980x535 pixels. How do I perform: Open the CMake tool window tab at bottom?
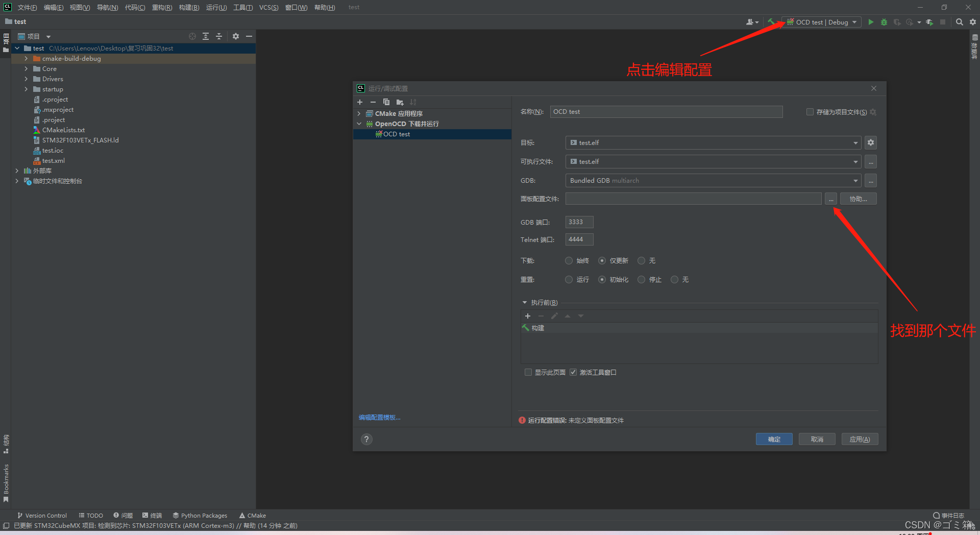253,516
